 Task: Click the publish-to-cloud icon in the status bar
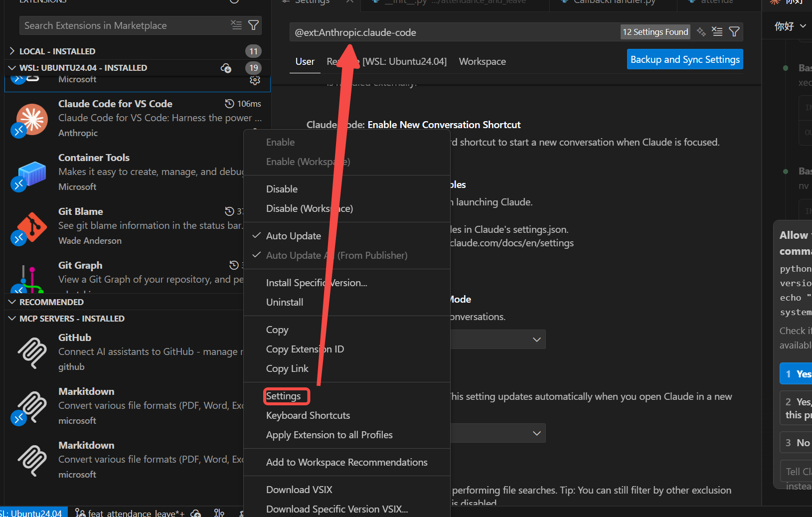tap(196, 513)
